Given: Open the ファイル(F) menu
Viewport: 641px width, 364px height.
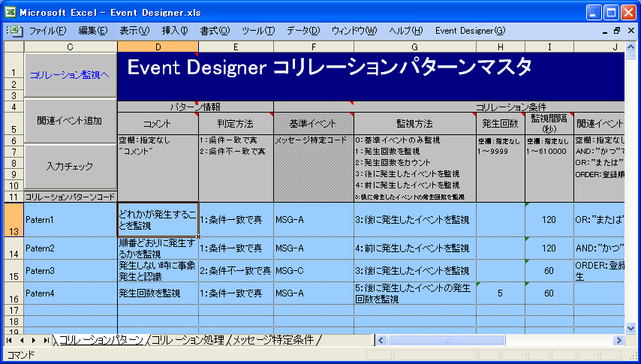Looking at the screenshot, I should pyautogui.click(x=48, y=31).
